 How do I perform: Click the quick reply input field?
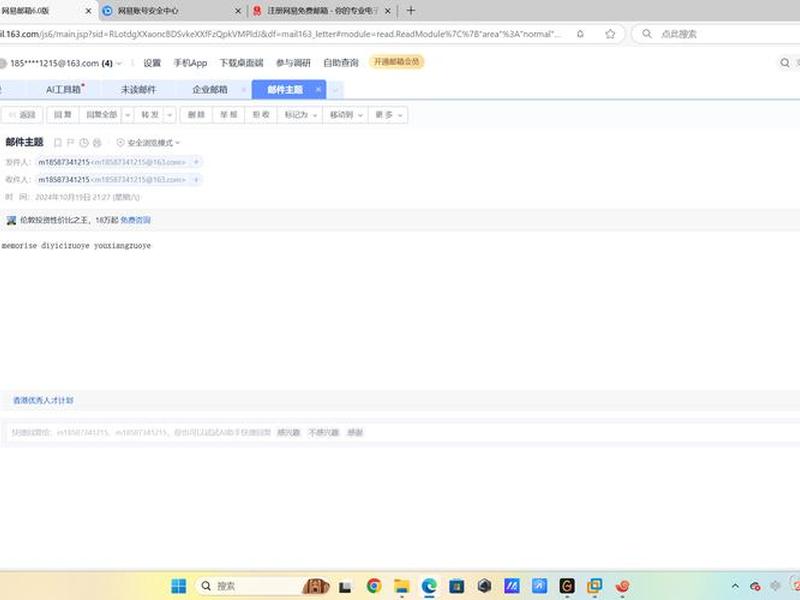pos(400,433)
